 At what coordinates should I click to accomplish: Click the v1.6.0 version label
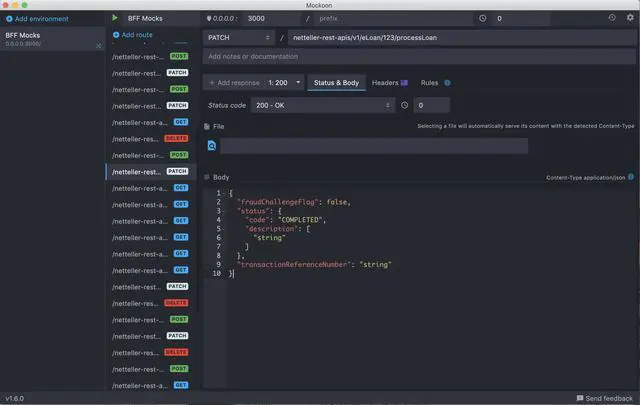(15, 398)
